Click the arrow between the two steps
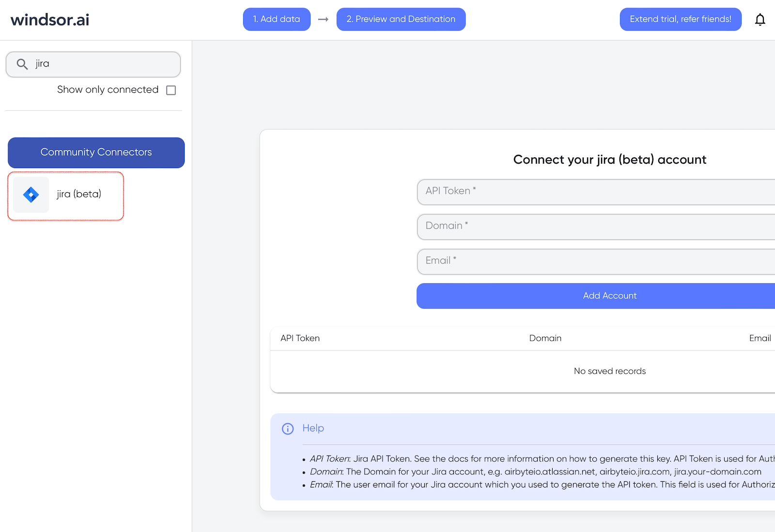 pyautogui.click(x=323, y=19)
